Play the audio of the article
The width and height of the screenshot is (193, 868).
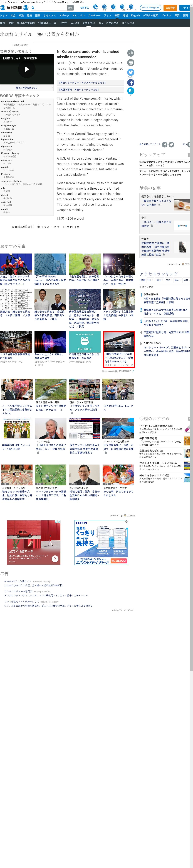tap(27, 69)
